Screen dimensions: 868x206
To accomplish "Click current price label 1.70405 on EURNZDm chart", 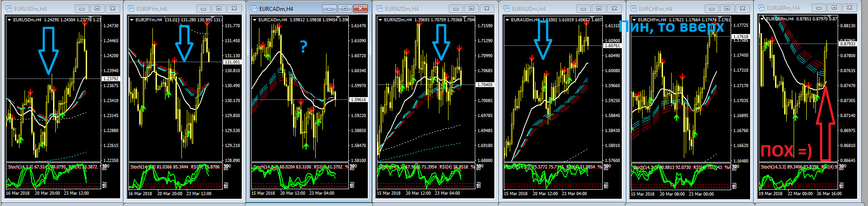I will coord(485,85).
